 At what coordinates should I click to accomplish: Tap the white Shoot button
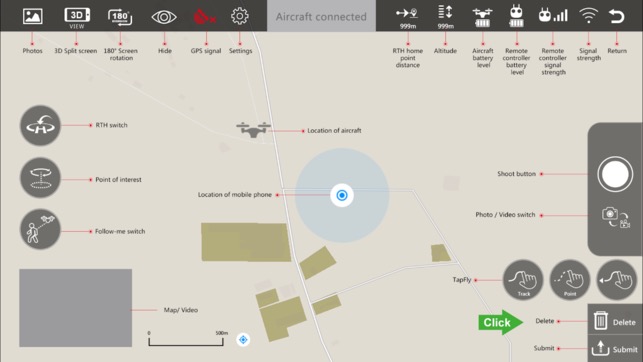(615, 174)
